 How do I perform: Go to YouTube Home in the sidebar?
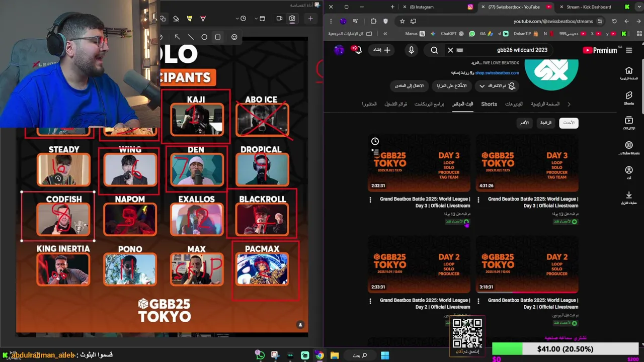[629, 73]
